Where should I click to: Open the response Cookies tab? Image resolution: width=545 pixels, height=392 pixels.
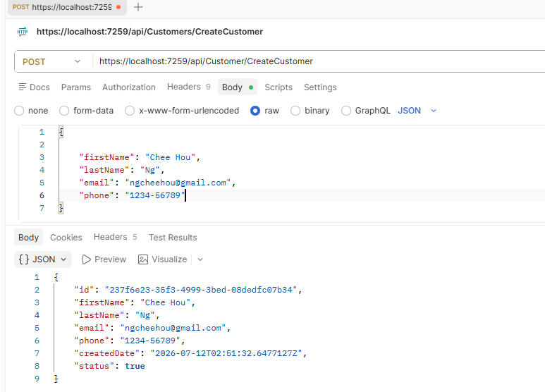[x=66, y=238]
